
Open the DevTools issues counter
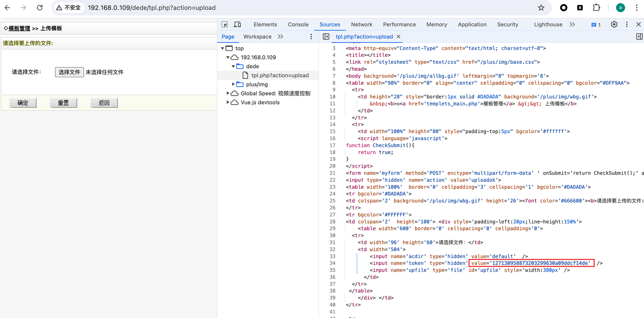pos(596,25)
